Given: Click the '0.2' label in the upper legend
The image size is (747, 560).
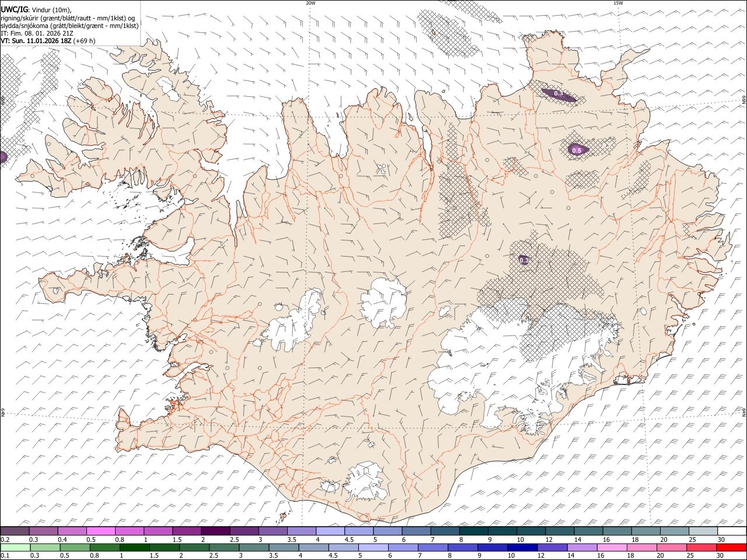Looking at the screenshot, I should click(x=5, y=540).
